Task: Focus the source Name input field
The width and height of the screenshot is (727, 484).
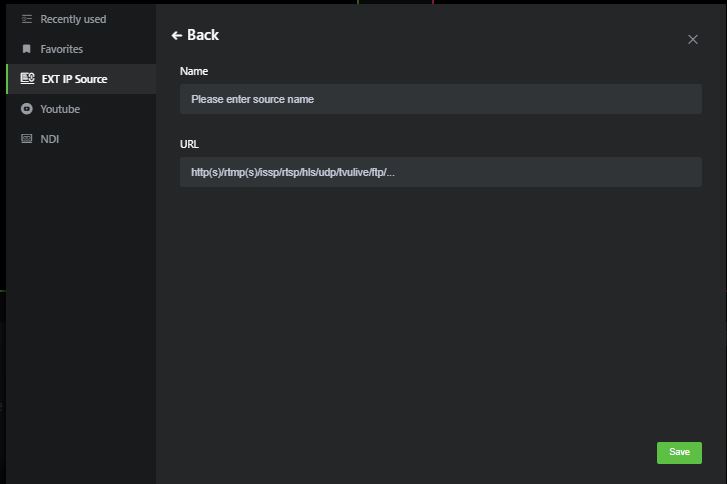Action: pyautogui.click(x=441, y=99)
